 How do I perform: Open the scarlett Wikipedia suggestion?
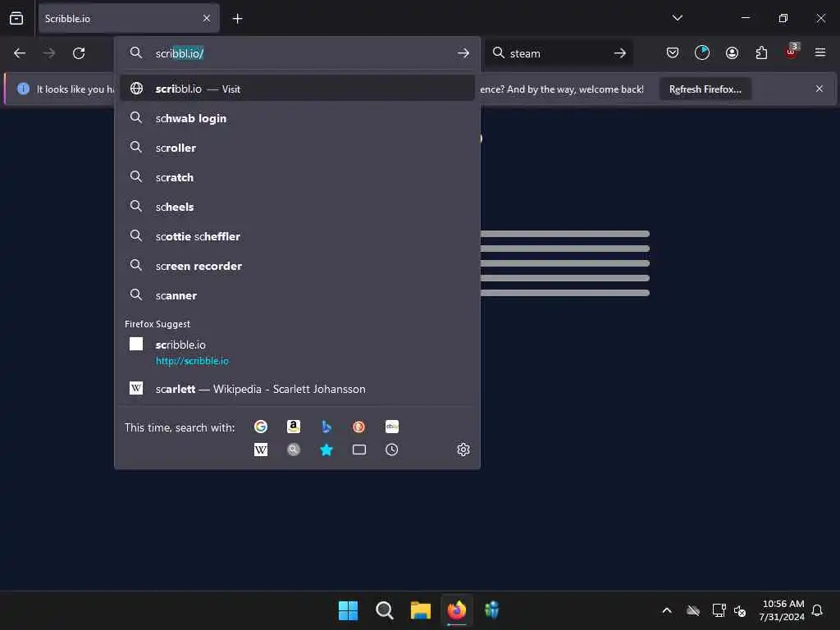[x=297, y=389]
